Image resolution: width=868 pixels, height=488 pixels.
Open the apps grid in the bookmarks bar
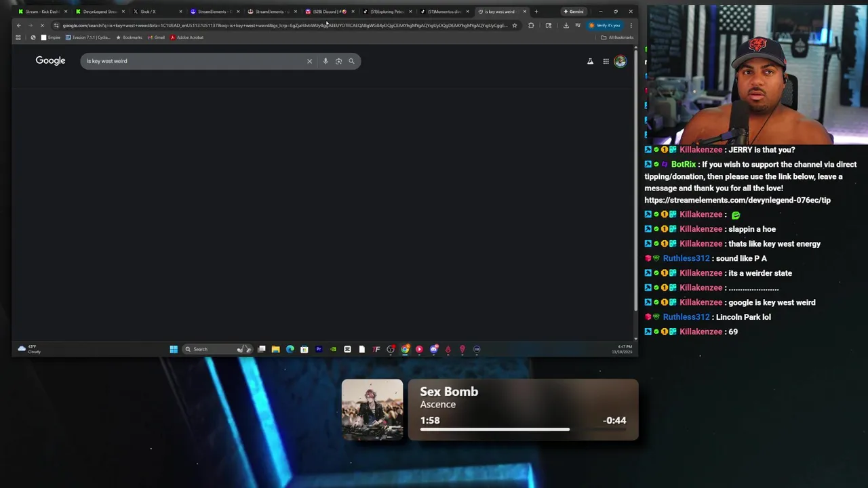pyautogui.click(x=18, y=37)
